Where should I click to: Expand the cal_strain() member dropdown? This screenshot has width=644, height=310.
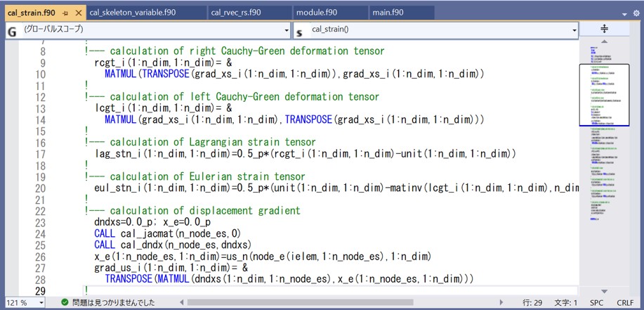(574, 30)
